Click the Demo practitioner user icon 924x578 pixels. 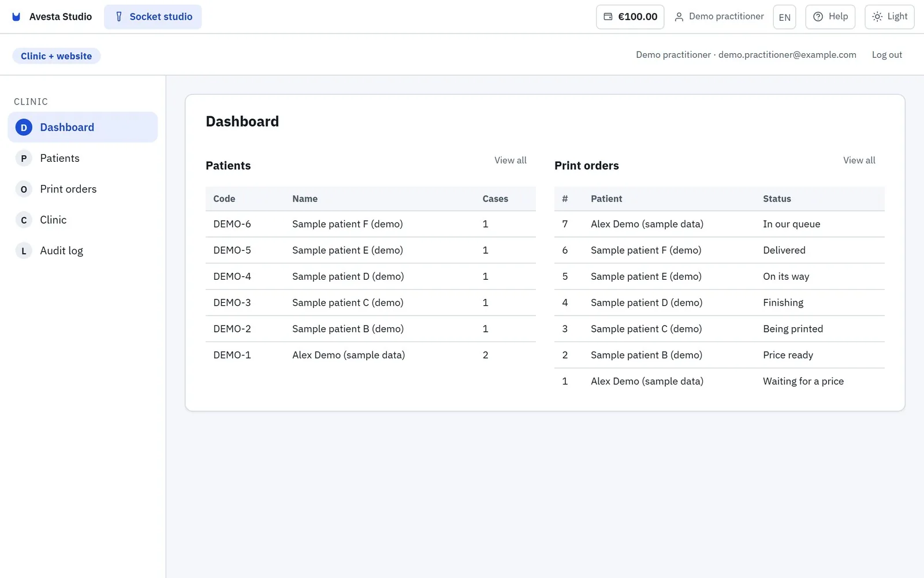coord(679,17)
